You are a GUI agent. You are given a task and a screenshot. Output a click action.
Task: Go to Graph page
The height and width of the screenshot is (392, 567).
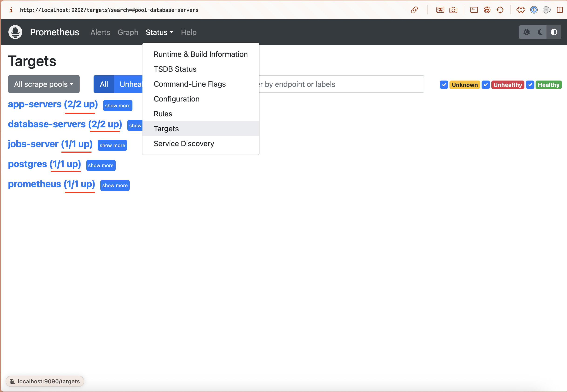(x=128, y=32)
